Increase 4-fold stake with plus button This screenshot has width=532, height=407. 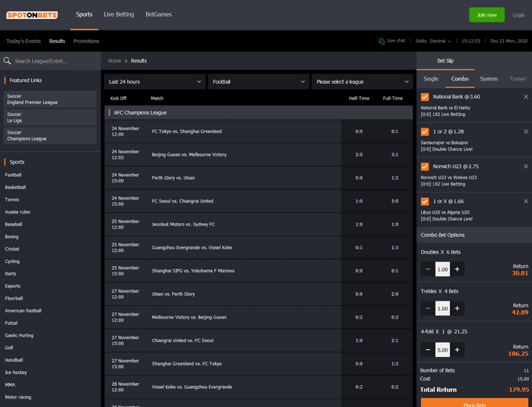coord(457,350)
